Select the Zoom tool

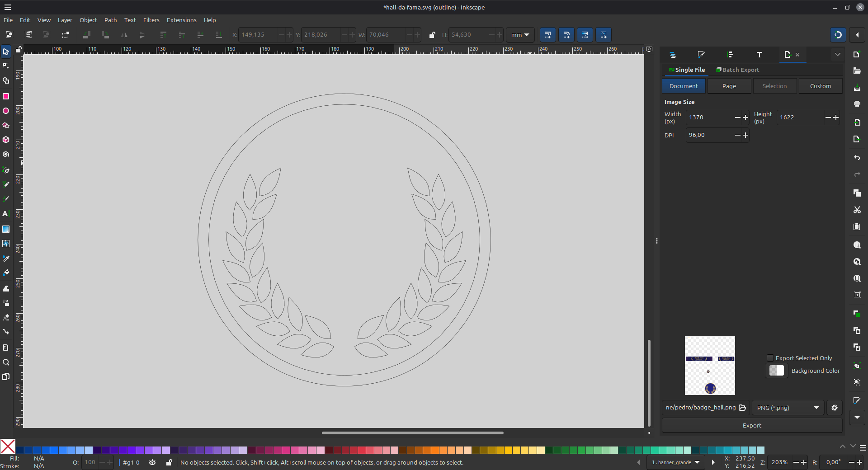[6, 362]
